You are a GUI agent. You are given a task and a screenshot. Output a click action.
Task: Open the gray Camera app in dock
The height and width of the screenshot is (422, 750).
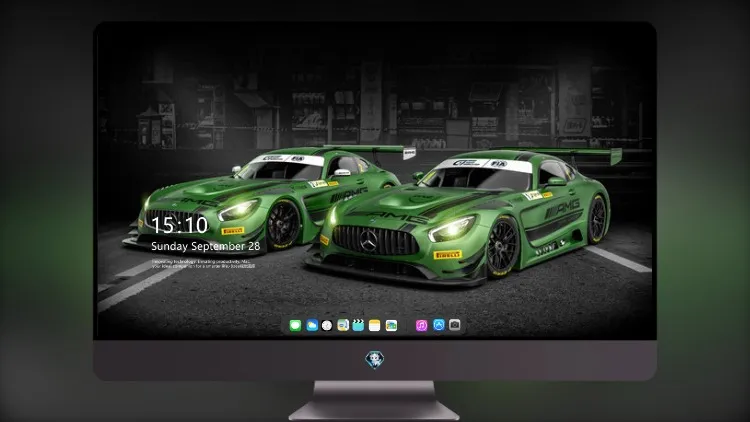pyautogui.click(x=455, y=325)
